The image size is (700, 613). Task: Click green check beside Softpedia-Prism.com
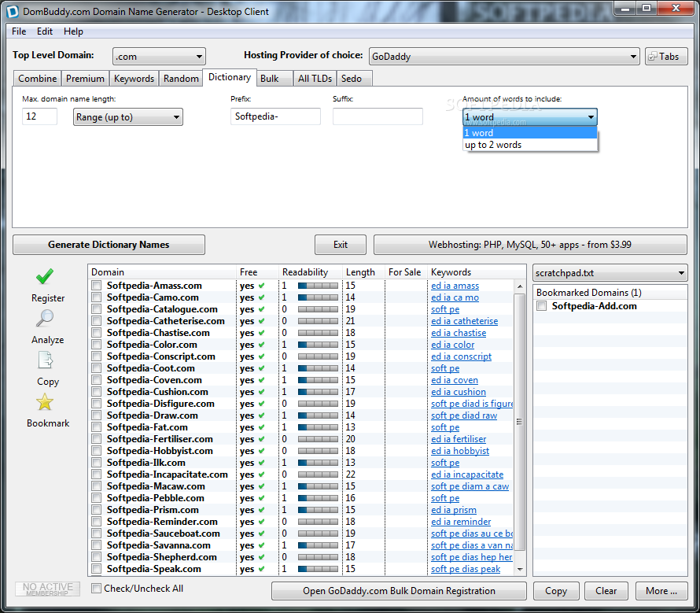tap(262, 510)
